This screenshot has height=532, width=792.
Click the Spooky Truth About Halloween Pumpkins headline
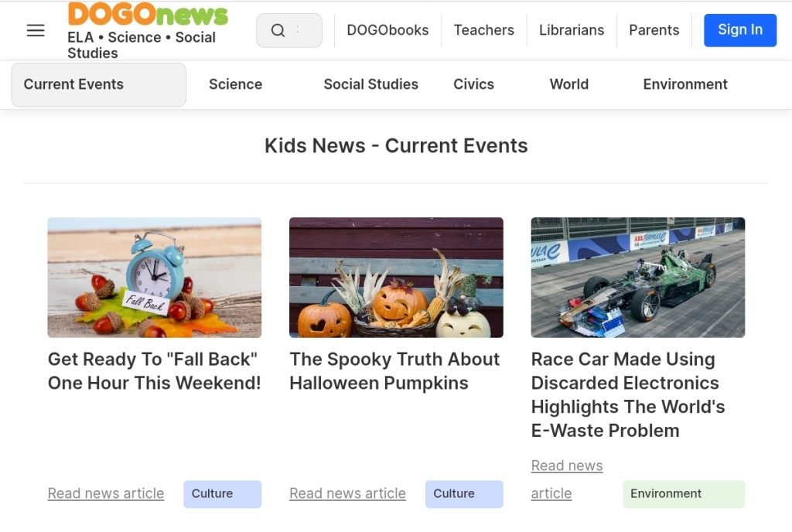coord(394,371)
